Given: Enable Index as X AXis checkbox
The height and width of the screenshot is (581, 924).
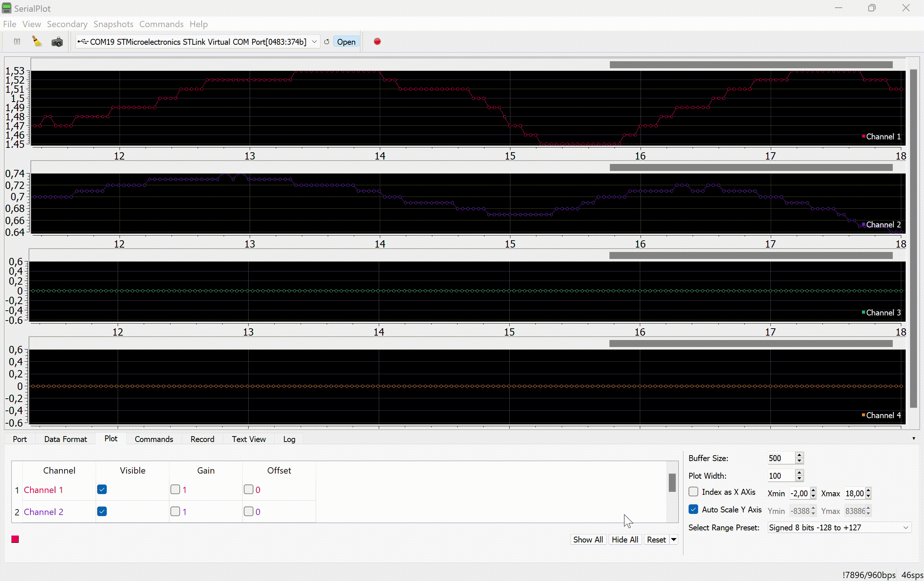Looking at the screenshot, I should pos(693,492).
